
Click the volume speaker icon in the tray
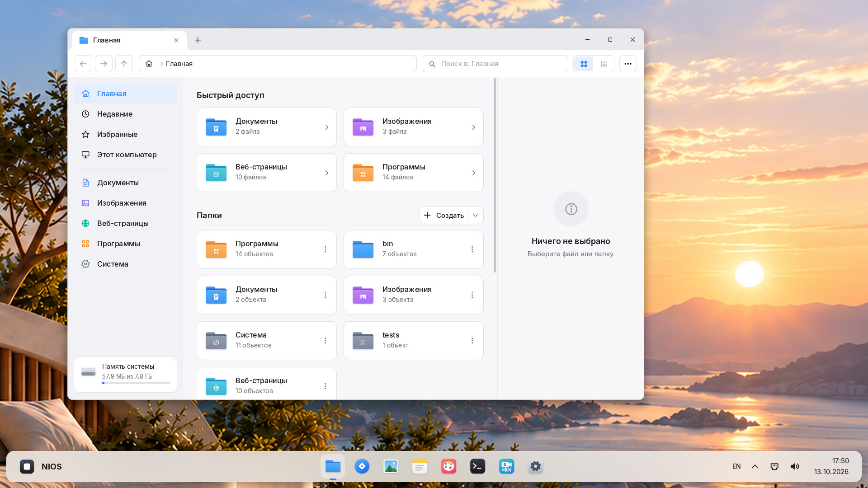click(x=794, y=466)
